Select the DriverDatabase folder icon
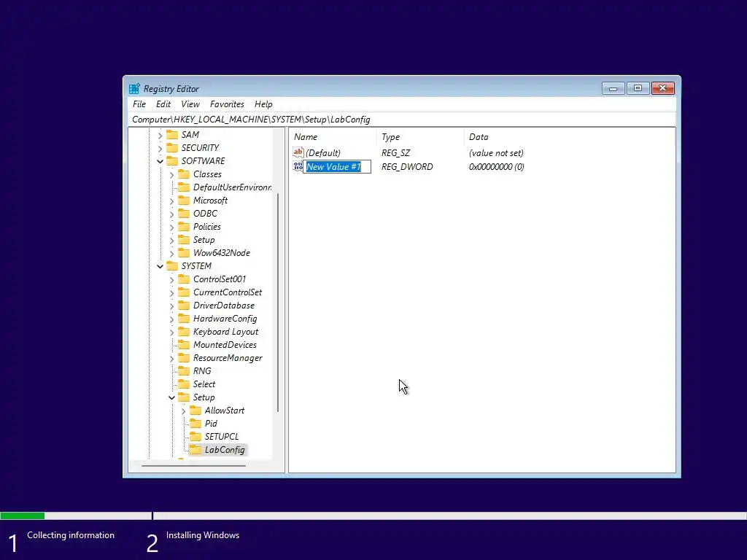 click(184, 306)
